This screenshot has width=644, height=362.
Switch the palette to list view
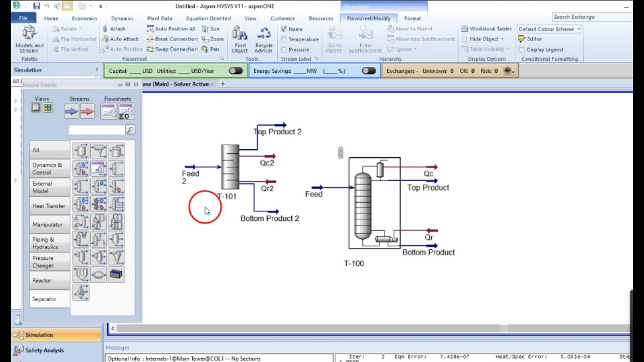[x=36, y=108]
